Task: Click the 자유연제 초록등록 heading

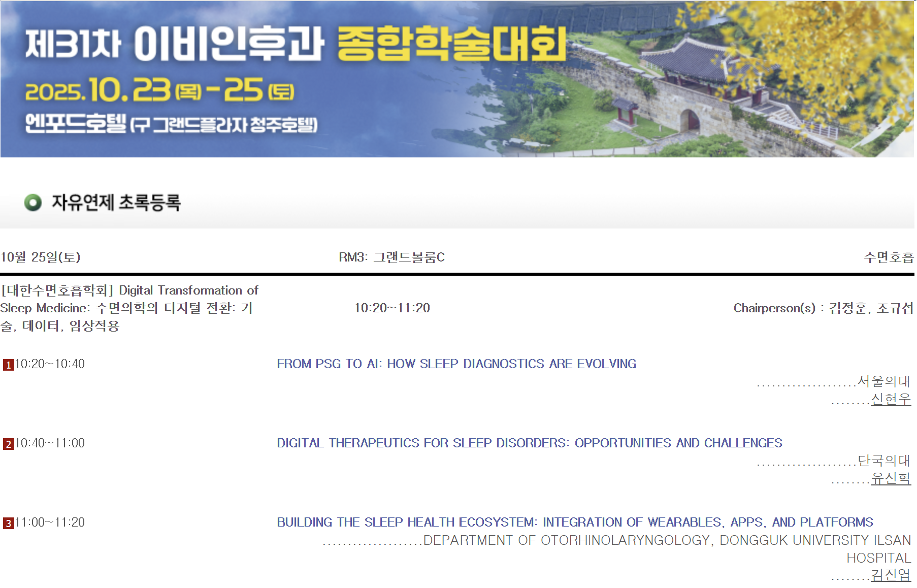Action: pos(116,203)
